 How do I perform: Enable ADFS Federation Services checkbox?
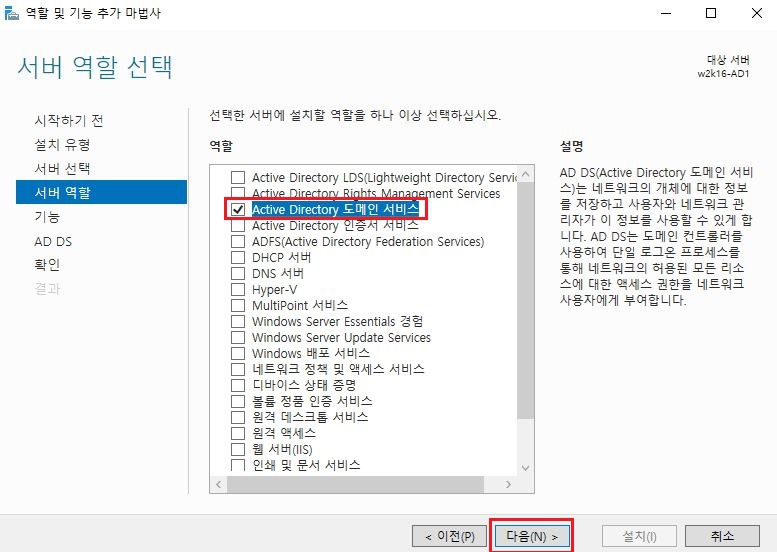pyautogui.click(x=238, y=241)
